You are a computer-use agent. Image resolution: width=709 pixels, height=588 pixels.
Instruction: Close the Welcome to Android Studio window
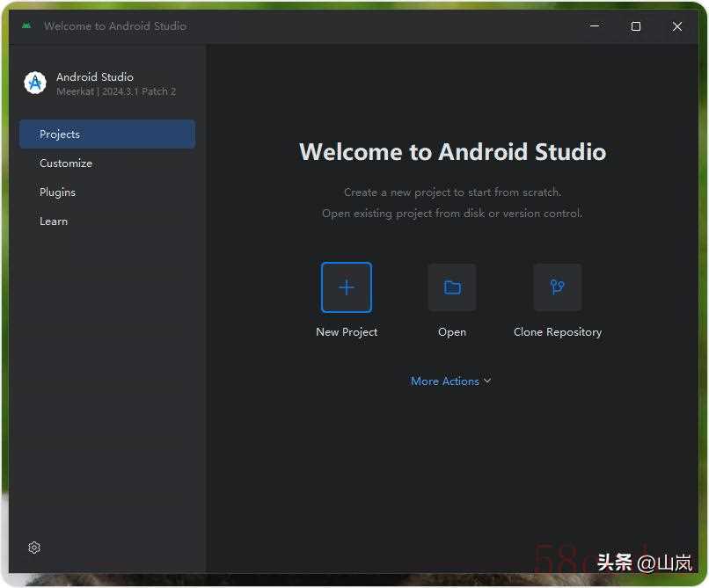[x=677, y=26]
